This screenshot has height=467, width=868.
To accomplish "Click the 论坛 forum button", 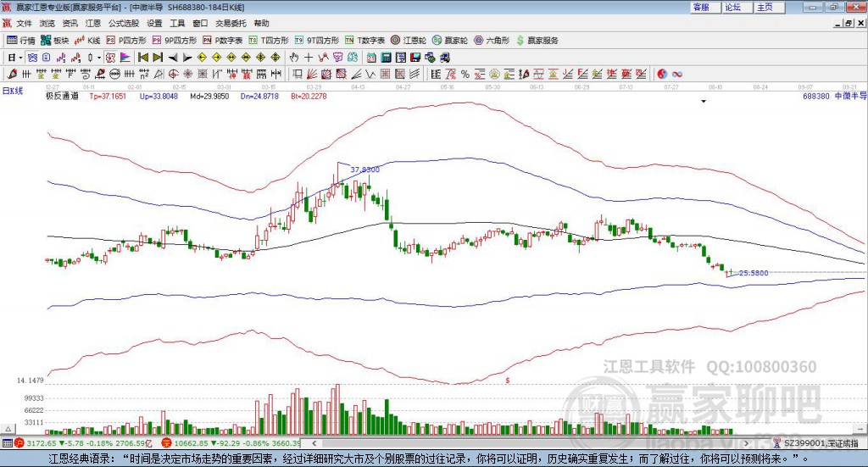I will tap(733, 7).
